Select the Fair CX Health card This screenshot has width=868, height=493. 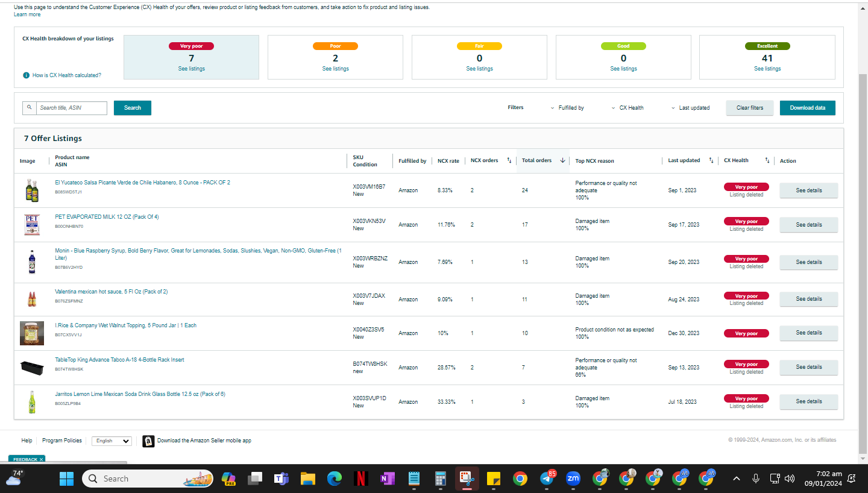pyautogui.click(x=479, y=57)
